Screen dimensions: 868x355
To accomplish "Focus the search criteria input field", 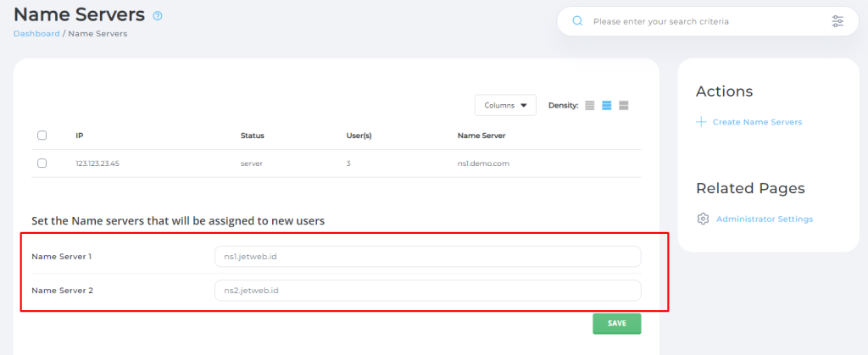I will [x=708, y=21].
